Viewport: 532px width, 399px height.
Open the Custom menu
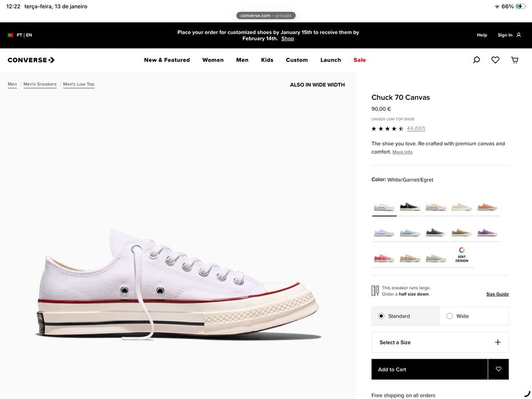tap(297, 60)
